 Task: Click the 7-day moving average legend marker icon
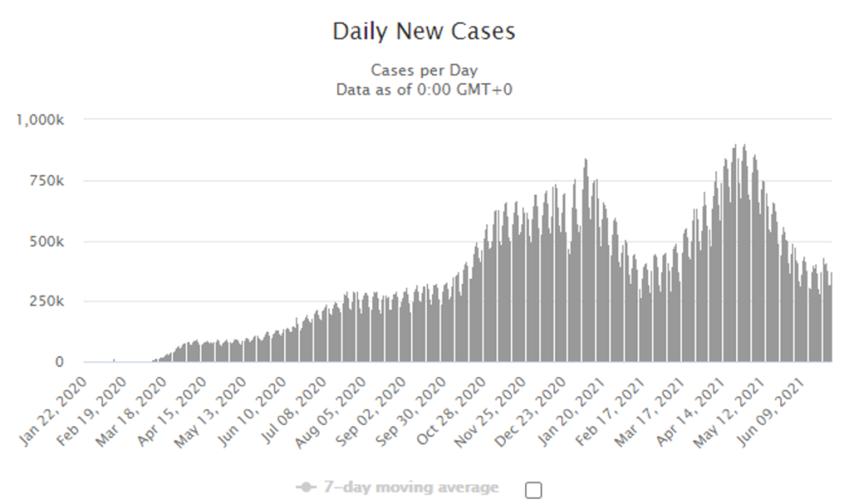tap(307, 487)
